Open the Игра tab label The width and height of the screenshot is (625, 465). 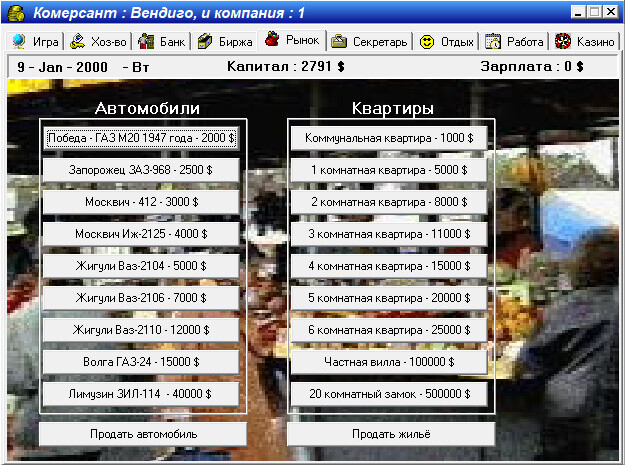tap(45, 42)
